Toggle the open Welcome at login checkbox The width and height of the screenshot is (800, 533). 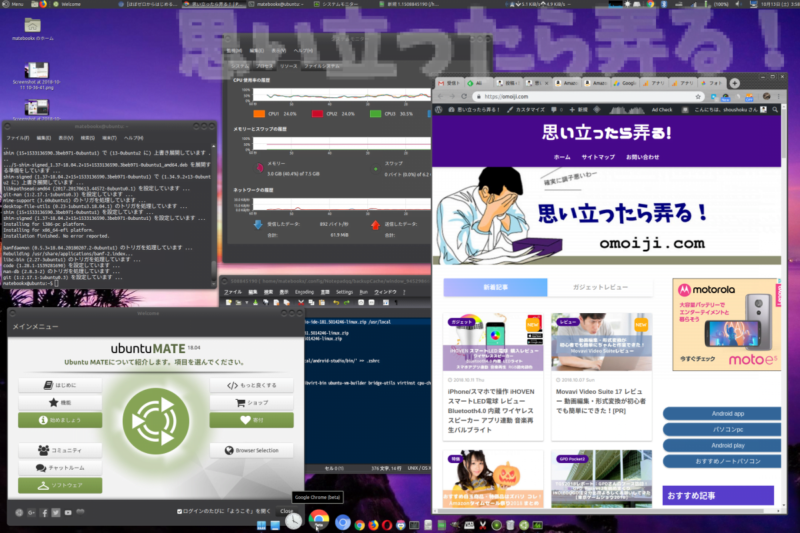coord(179,511)
